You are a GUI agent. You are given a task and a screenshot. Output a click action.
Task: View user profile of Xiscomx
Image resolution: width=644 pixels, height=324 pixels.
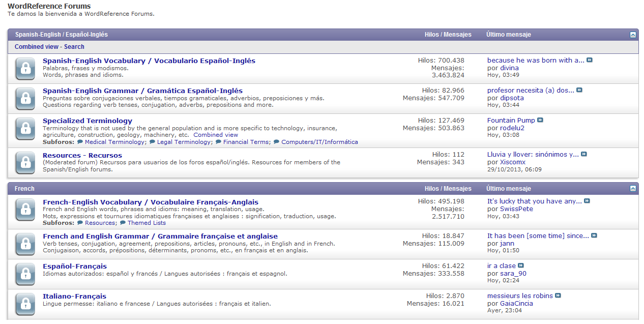pos(513,162)
